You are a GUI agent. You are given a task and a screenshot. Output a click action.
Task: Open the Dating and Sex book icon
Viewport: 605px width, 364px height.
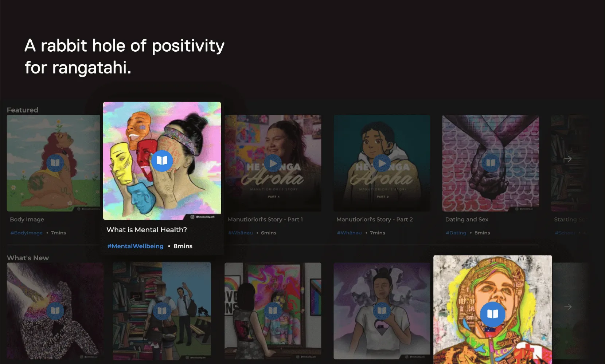(x=491, y=163)
